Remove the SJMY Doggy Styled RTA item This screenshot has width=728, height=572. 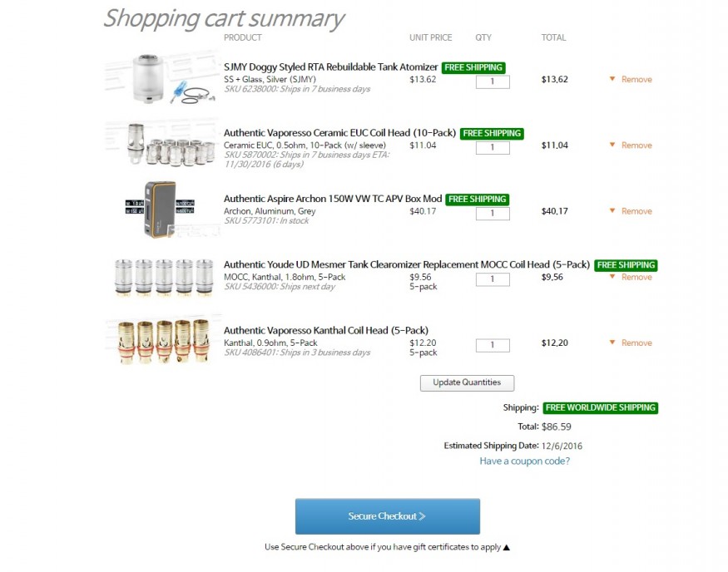click(636, 80)
